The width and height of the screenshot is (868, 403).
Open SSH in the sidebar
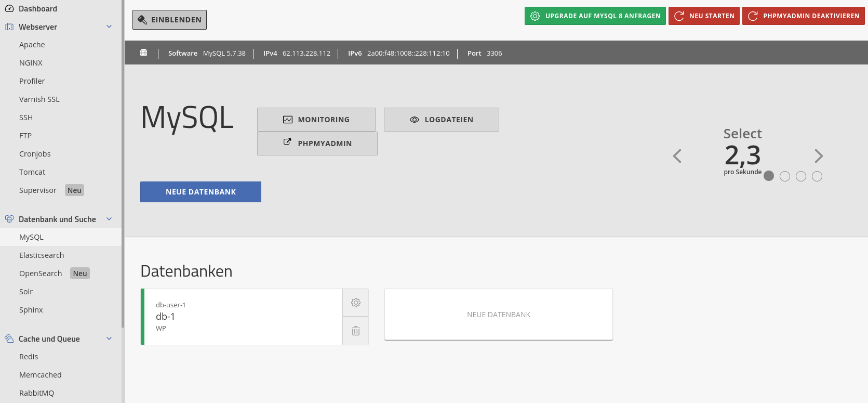pyautogui.click(x=26, y=118)
